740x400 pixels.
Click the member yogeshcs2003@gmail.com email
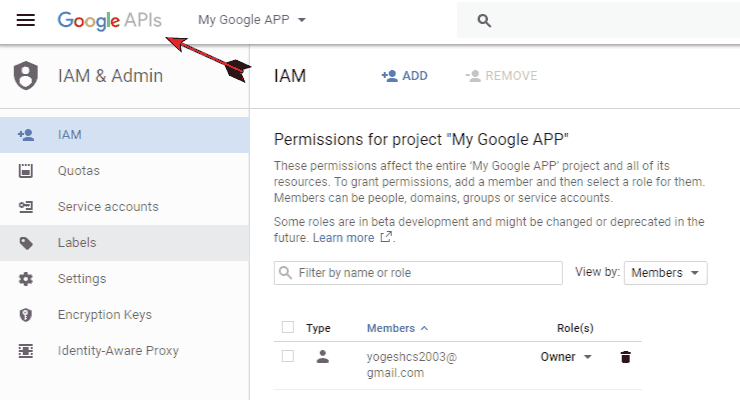[x=412, y=365]
